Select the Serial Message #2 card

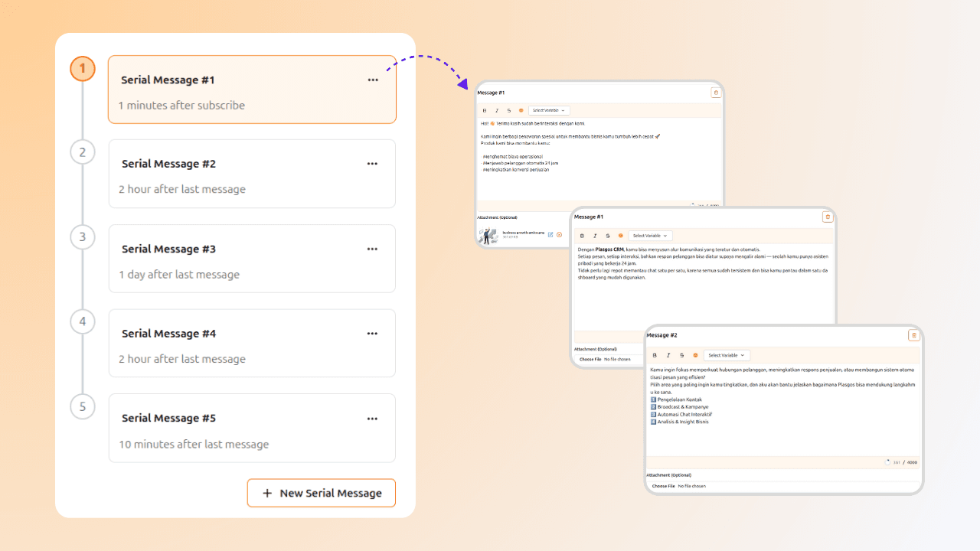coord(252,174)
